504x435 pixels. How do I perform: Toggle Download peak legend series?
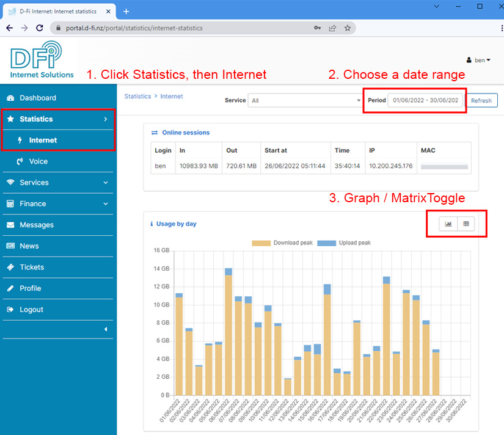click(x=282, y=243)
